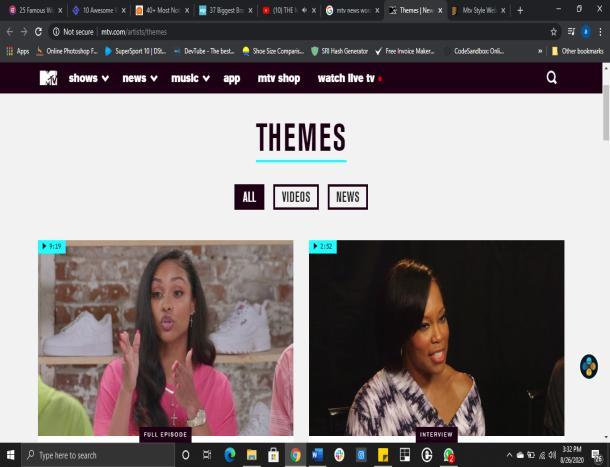Image resolution: width=610 pixels, height=467 pixels.
Task: Open WhatsApp icon with notification badge
Action: point(449,455)
